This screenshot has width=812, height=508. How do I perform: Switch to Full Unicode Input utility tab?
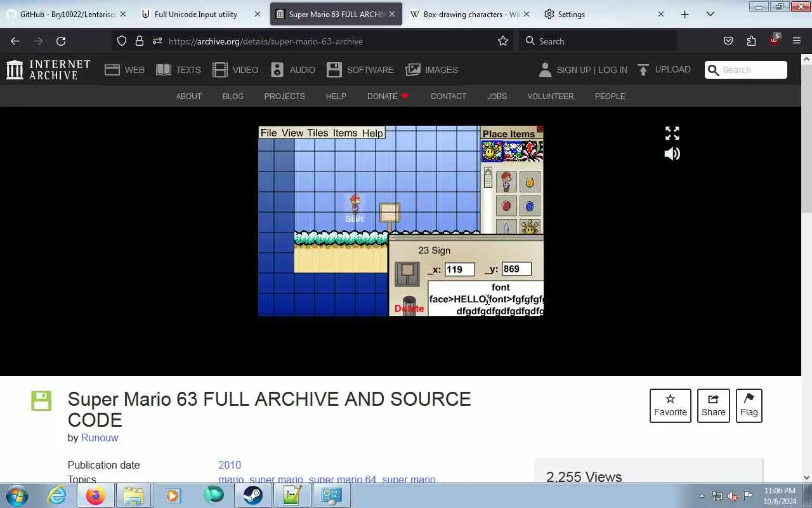point(201,14)
